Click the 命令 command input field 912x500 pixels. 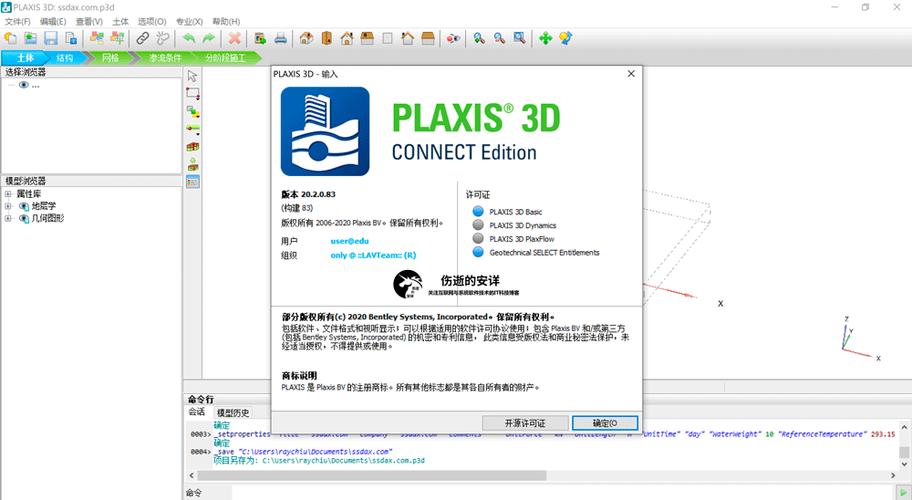click(563, 493)
